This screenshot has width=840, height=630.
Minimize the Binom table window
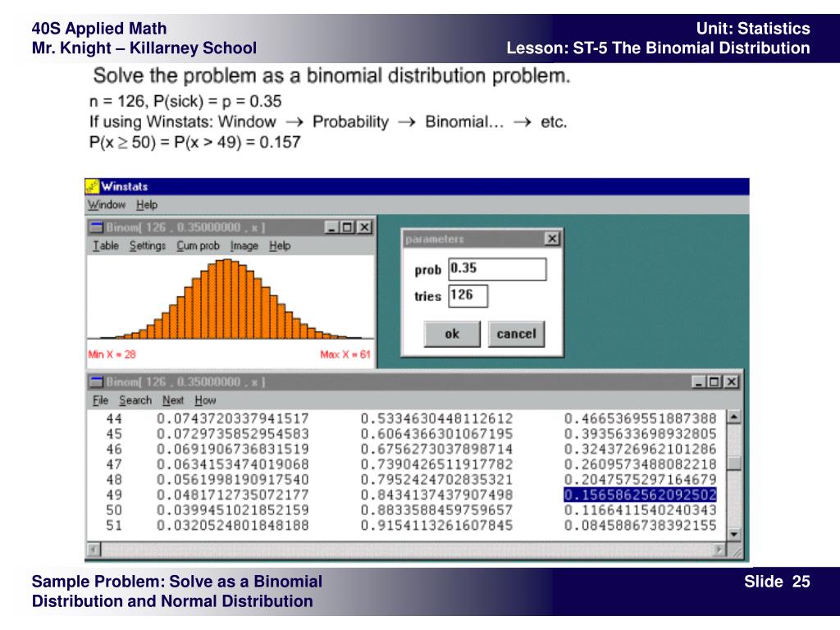pos(699,381)
